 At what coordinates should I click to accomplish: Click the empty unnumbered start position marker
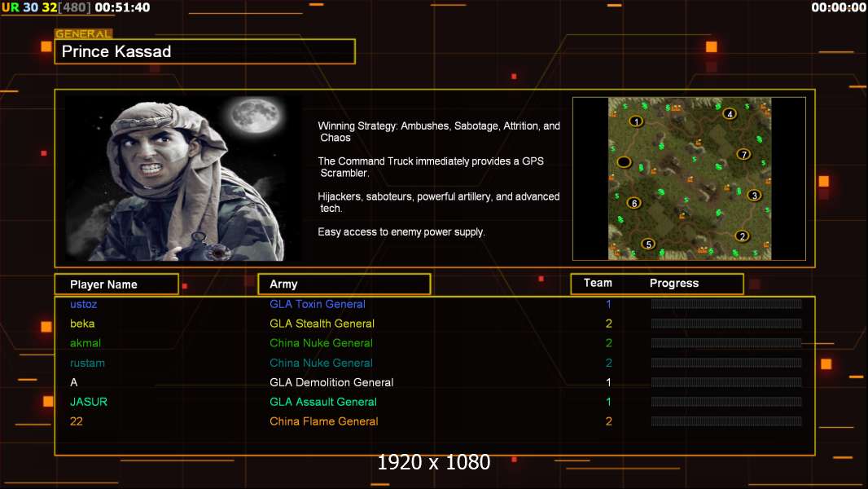coord(624,162)
